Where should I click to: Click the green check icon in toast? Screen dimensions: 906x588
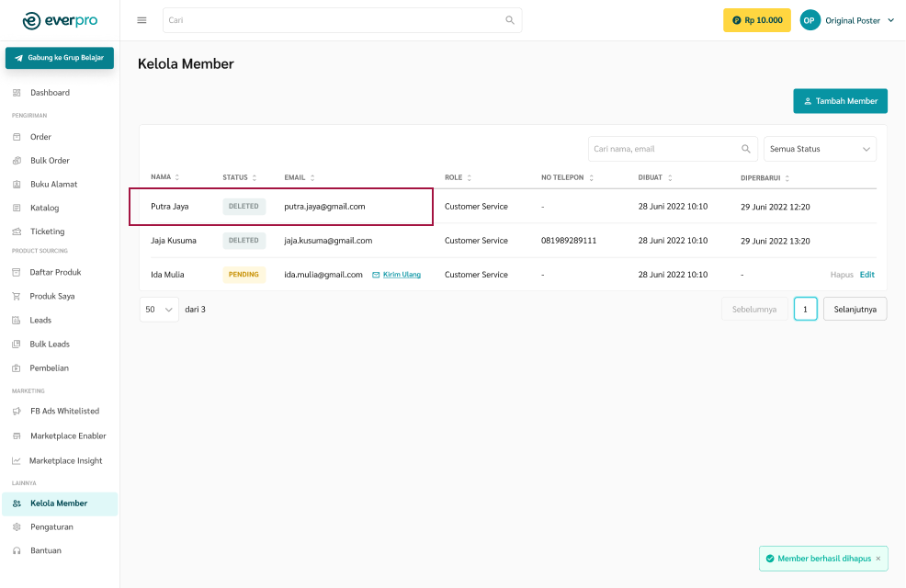tap(770, 559)
